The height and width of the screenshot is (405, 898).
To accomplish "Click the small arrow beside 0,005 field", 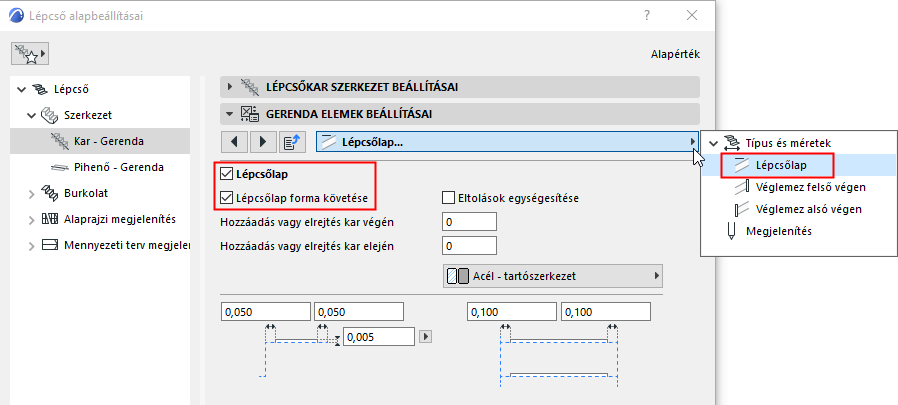I will [x=425, y=337].
